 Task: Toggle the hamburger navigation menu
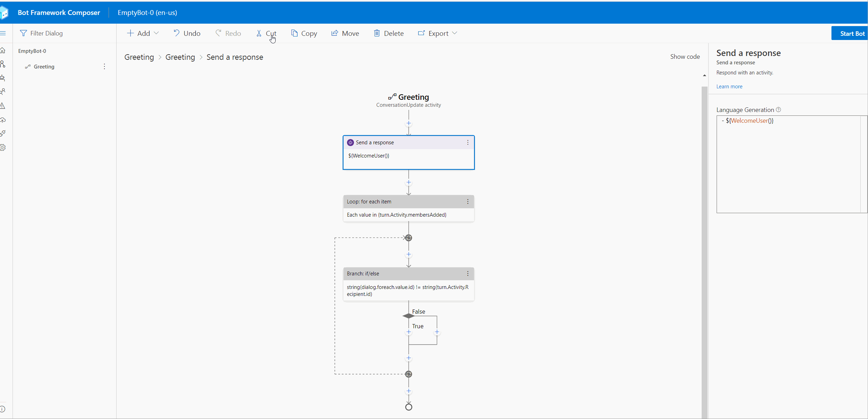tap(3, 33)
